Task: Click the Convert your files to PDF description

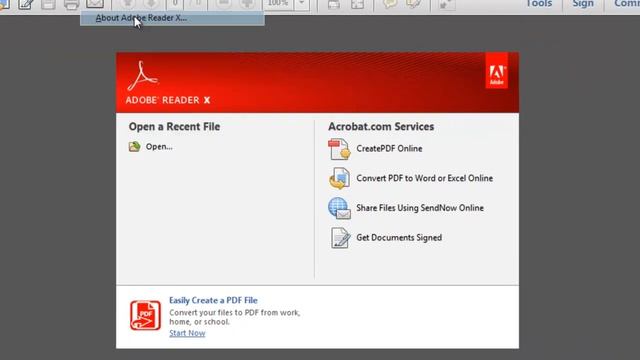Action: [x=234, y=317]
